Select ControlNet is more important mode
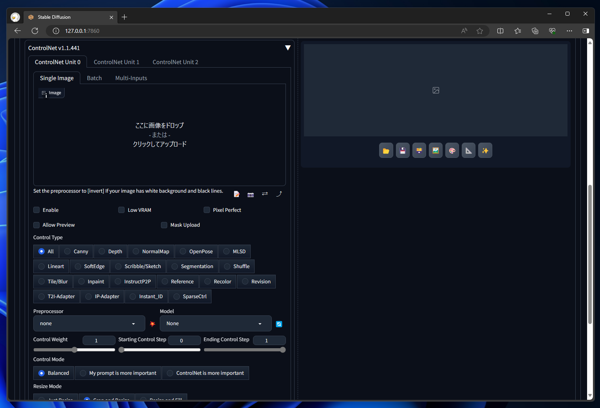Image resolution: width=600 pixels, height=408 pixels. 205,373
